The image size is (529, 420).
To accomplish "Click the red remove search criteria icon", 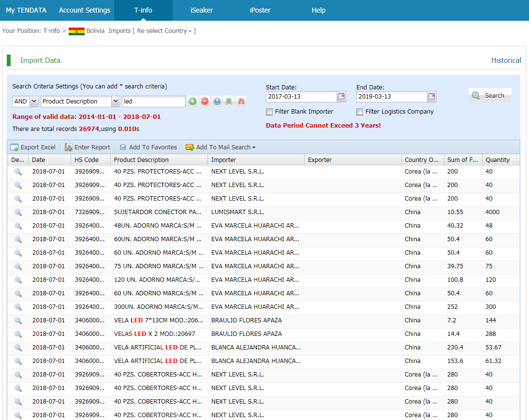I will point(205,101).
